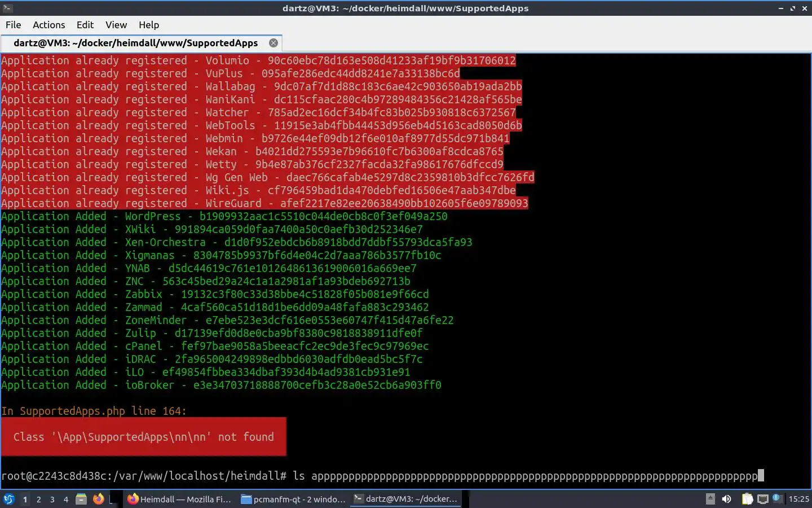
Task: Click the Xen-Orchestra Application Added line
Action: coord(237,242)
